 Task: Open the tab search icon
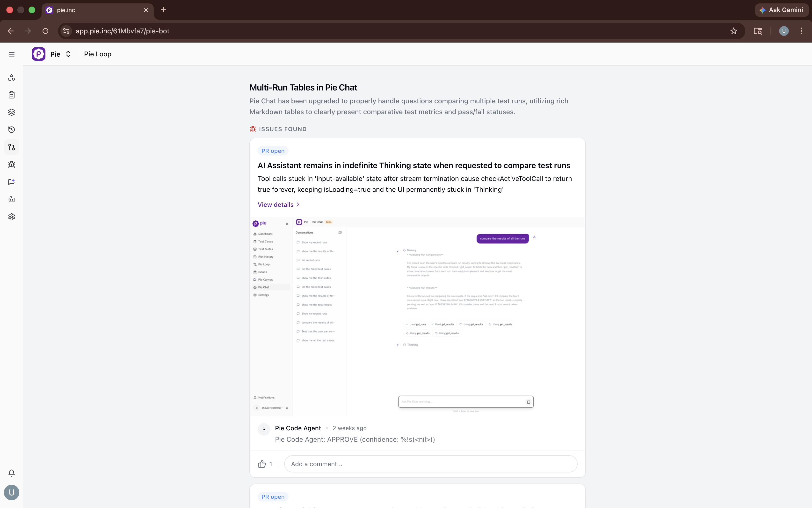[x=758, y=31]
